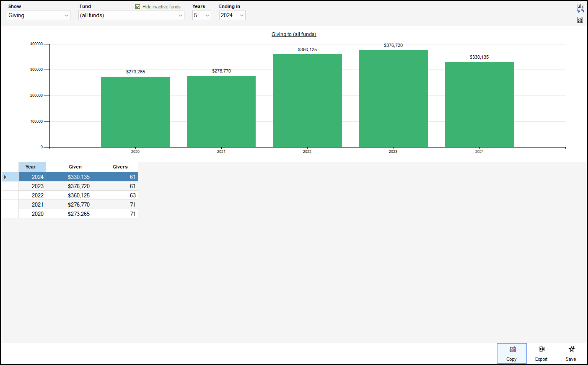Image resolution: width=588 pixels, height=365 pixels.
Task: Click the bar chart rotate icon
Action: point(580,8)
